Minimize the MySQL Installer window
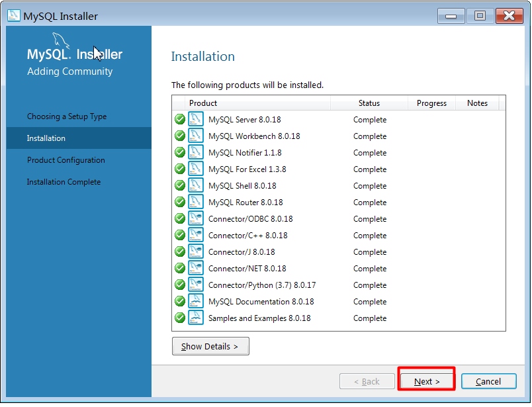This screenshot has height=407, width=532. tap(451, 16)
